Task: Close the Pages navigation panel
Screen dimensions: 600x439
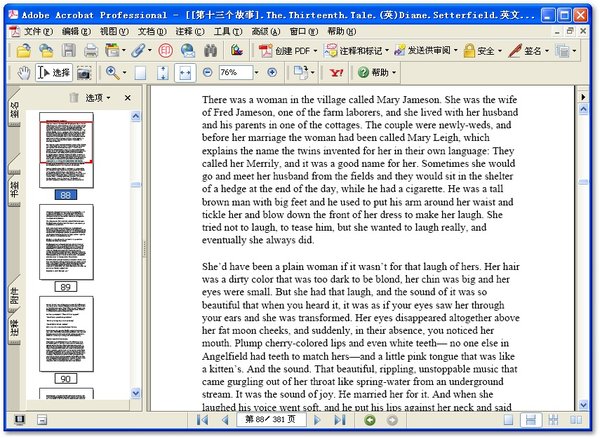Action: click(x=128, y=98)
